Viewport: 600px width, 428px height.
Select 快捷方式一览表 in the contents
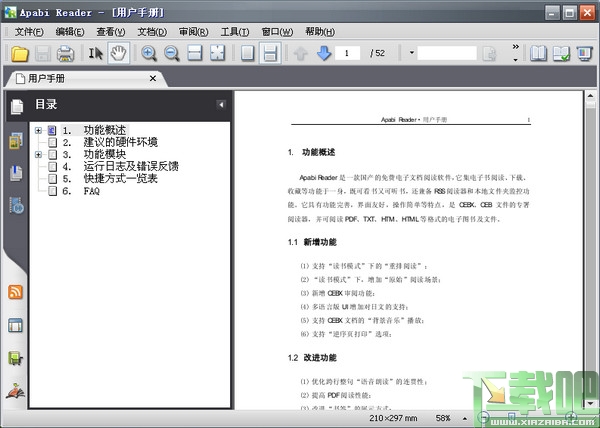pyautogui.click(x=121, y=179)
